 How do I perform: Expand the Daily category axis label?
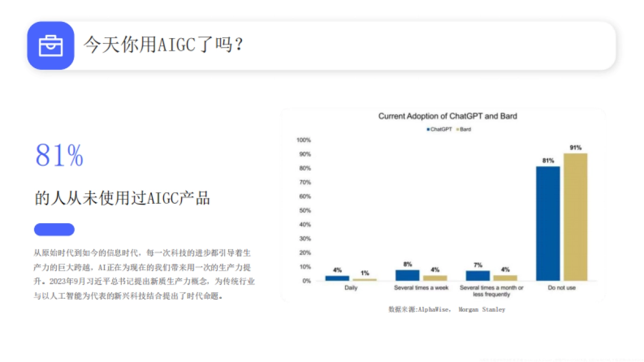click(x=351, y=287)
